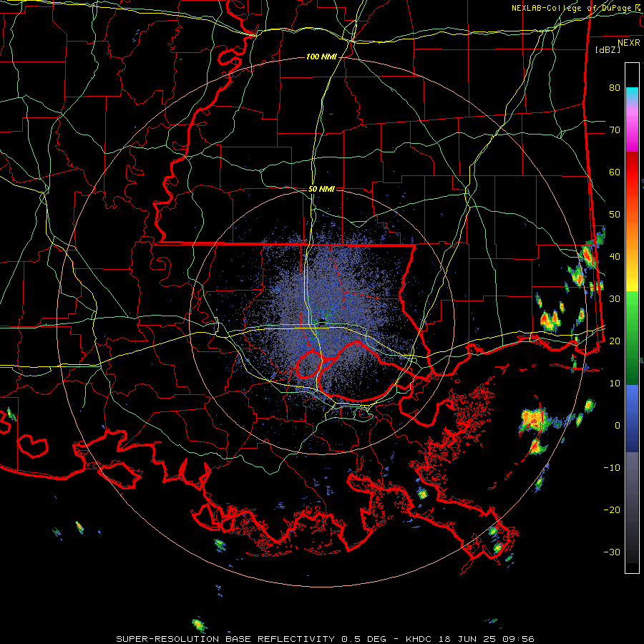644x644 pixels.
Task: Click the 80 value on the dBZ scale
Action: [x=615, y=87]
